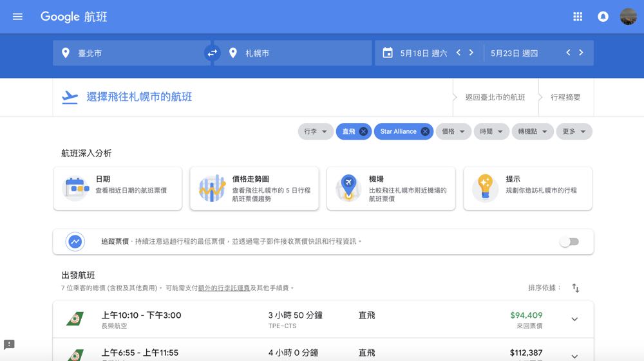Open the 轉機點 connecting airports dropdown
This screenshot has width=644, height=361.
(x=533, y=131)
